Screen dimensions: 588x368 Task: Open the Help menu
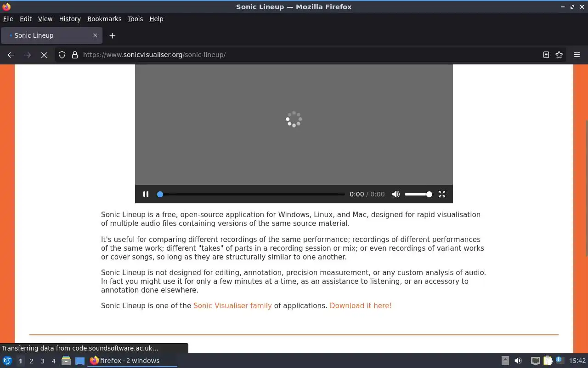pyautogui.click(x=156, y=19)
